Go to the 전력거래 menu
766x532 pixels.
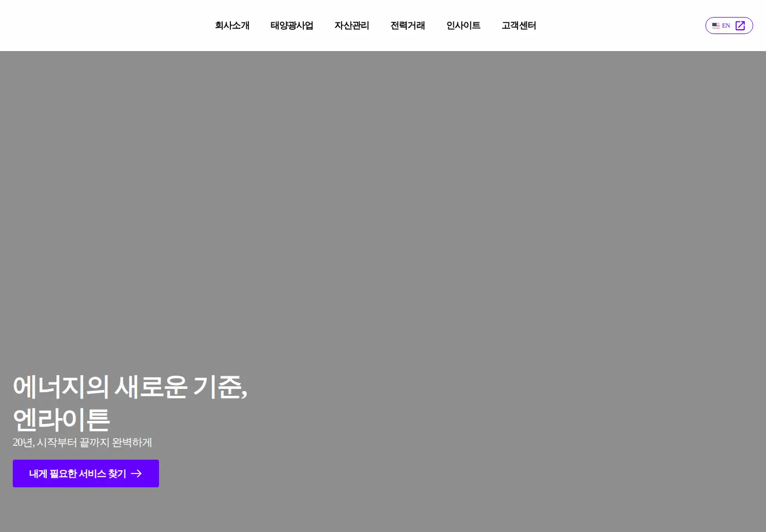(x=407, y=26)
